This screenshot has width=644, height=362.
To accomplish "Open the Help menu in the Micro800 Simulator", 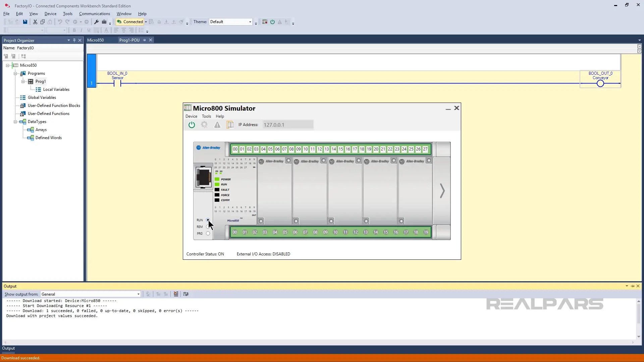I will click(x=220, y=116).
